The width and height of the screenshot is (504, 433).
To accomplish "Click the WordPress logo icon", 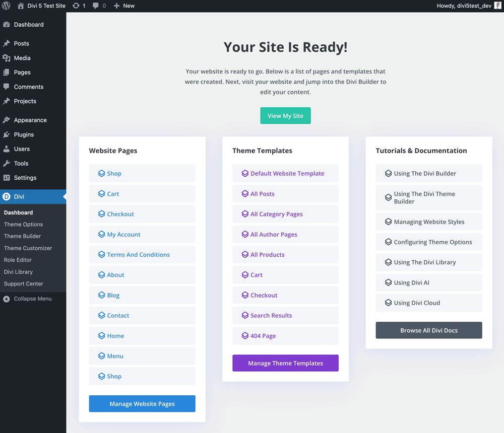I will coord(6,6).
